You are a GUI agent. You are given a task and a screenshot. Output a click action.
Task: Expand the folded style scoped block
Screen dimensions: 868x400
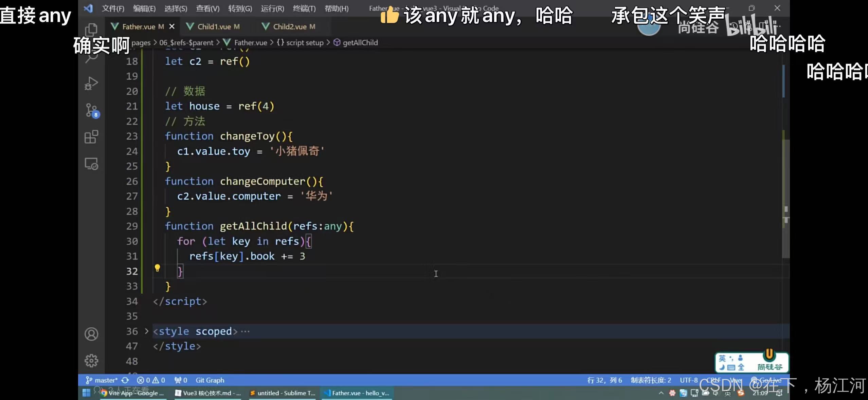pos(146,331)
